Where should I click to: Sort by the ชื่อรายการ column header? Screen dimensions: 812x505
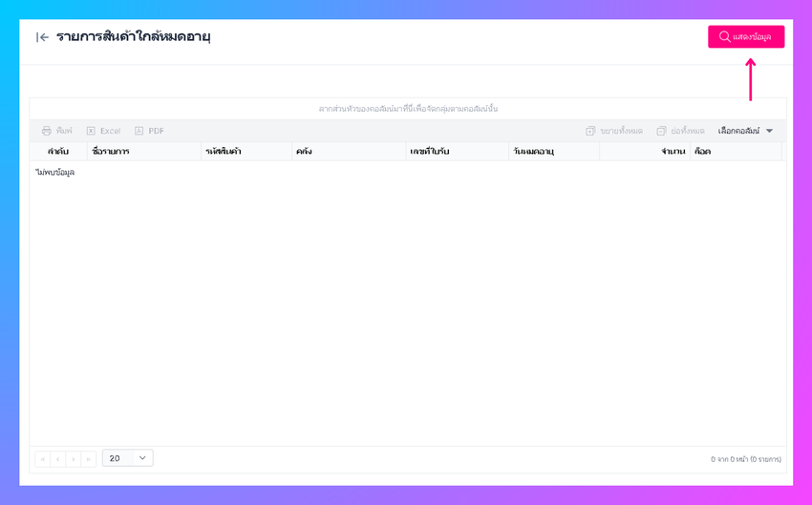point(144,152)
